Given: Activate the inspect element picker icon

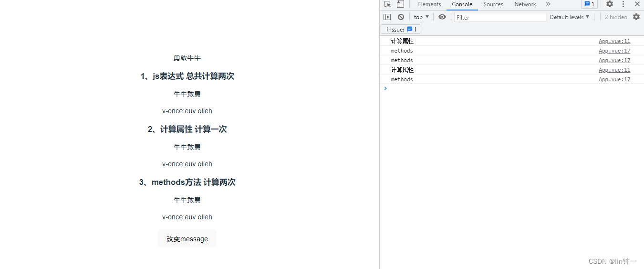Looking at the screenshot, I should tap(388, 4).
